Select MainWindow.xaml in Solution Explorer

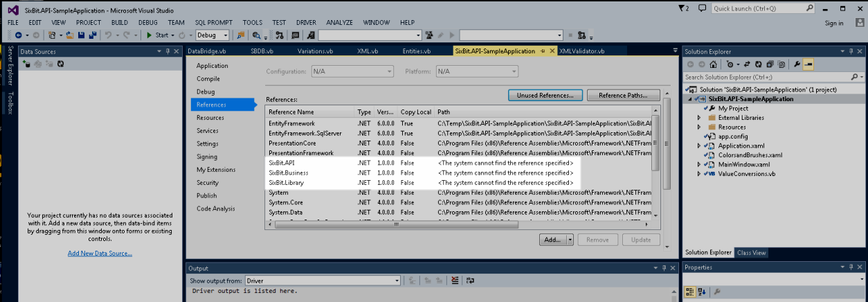744,165
